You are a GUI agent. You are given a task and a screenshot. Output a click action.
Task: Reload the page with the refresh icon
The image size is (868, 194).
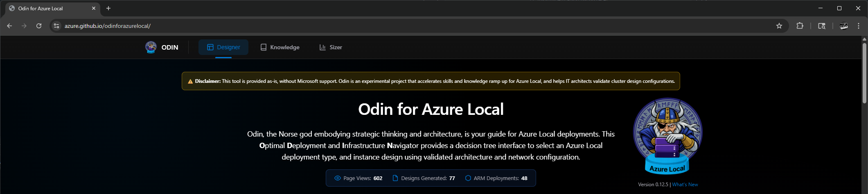click(39, 26)
